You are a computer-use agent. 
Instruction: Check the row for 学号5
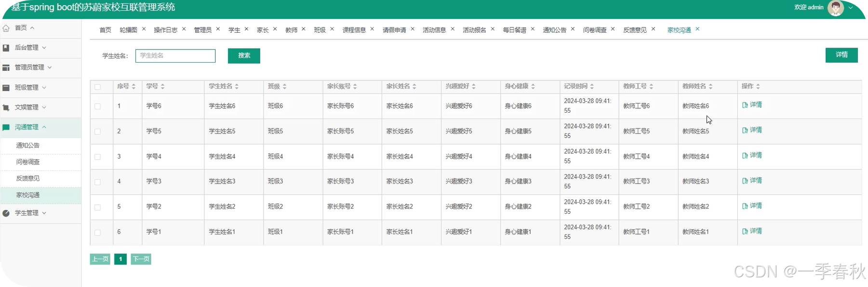coord(97,131)
